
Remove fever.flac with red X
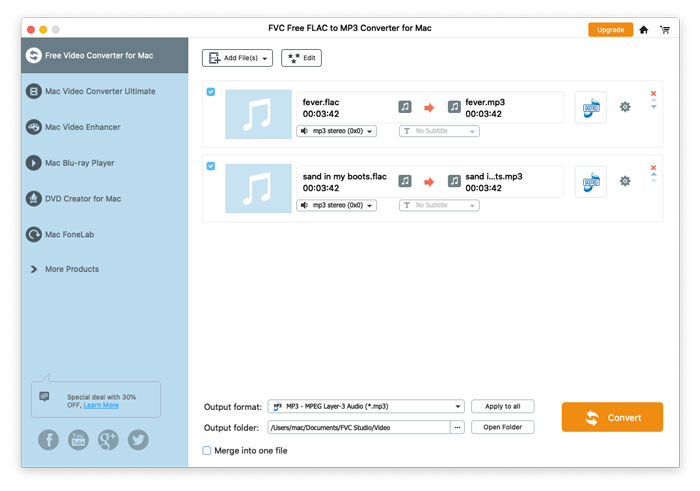pos(653,93)
